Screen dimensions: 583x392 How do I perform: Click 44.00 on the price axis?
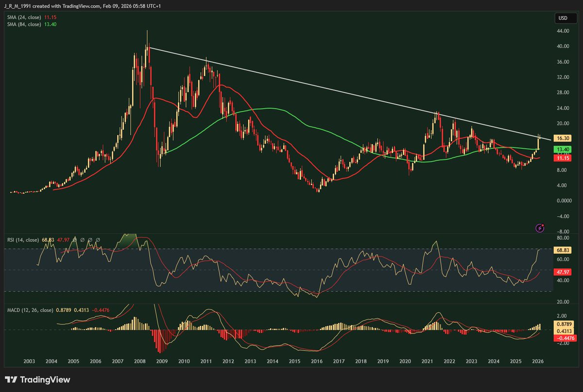click(x=564, y=31)
